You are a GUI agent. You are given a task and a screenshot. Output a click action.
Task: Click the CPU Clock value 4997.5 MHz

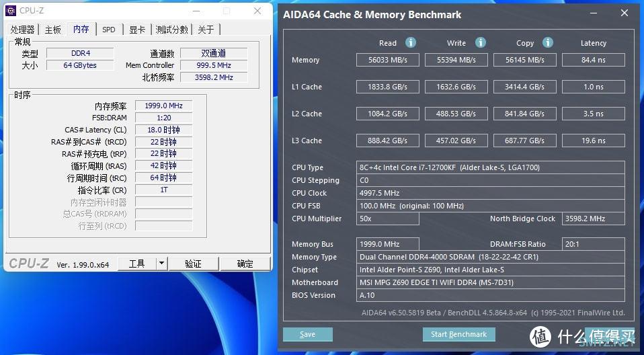(x=490, y=193)
